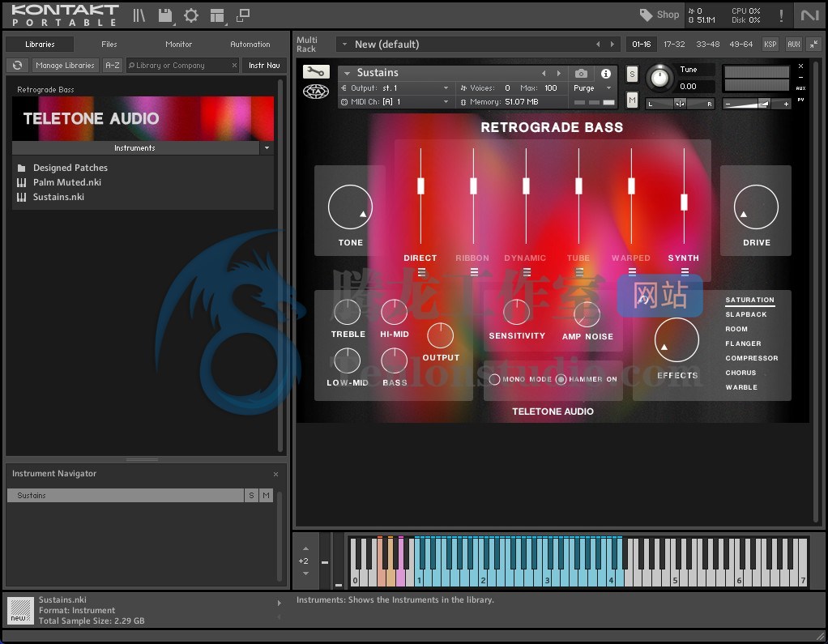828x644 pixels.
Task: Open SYNTH channel menu icon
Action: [x=685, y=272]
